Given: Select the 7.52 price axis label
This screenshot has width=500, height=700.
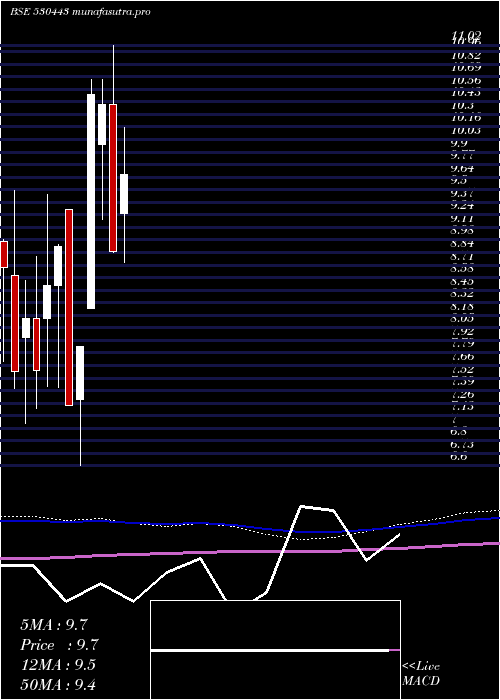Looking at the screenshot, I should pyautogui.click(x=462, y=369).
